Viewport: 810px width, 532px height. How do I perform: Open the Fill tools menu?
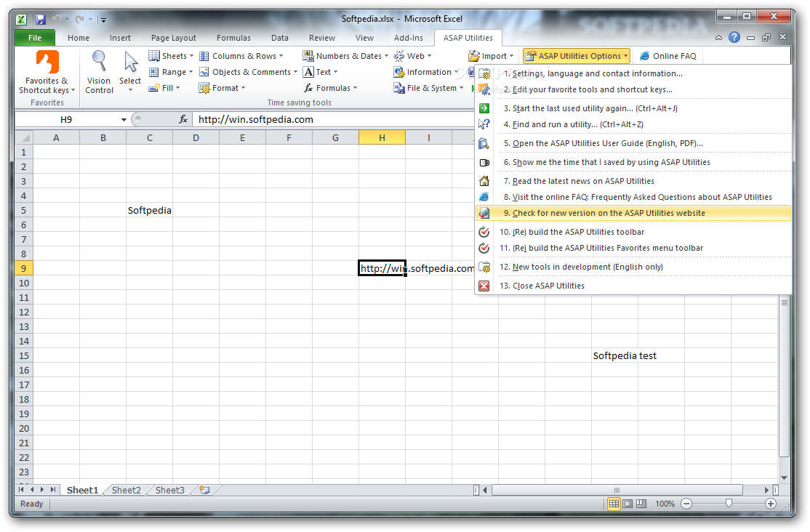click(164, 88)
